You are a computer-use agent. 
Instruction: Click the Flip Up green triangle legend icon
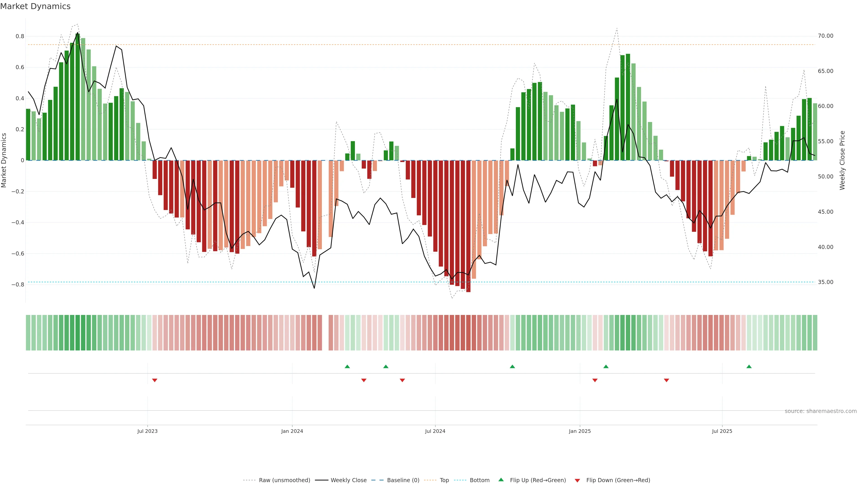pos(501,480)
